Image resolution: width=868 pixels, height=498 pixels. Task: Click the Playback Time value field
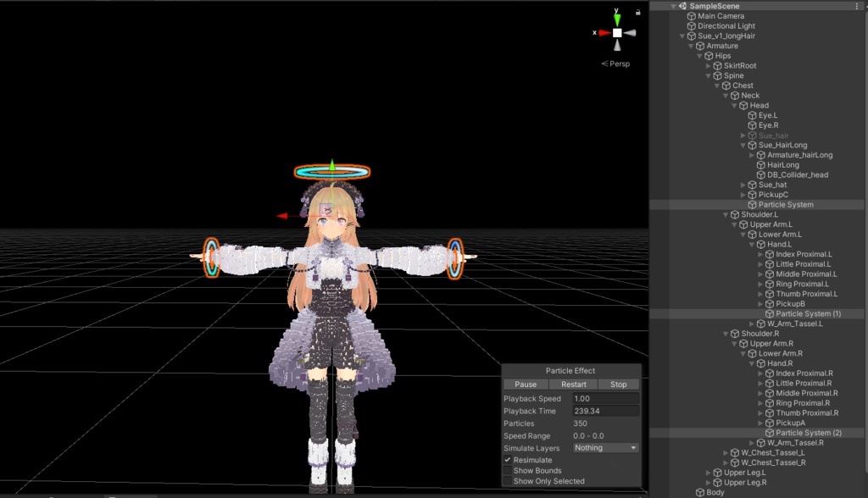pyautogui.click(x=605, y=411)
